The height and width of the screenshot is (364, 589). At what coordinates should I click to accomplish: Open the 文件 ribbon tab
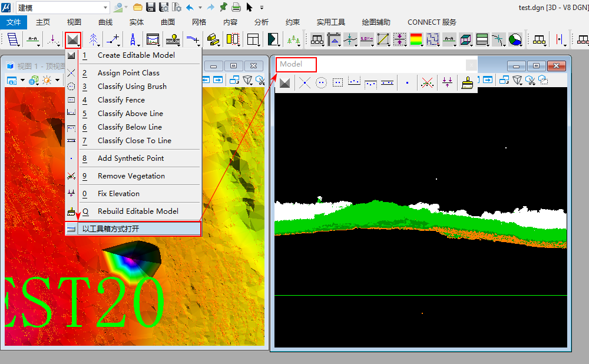(x=14, y=22)
